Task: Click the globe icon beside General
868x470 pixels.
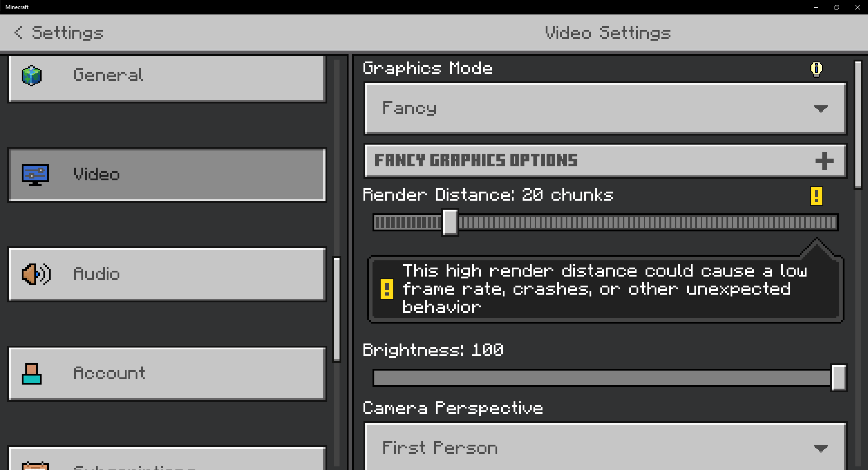Action: [x=32, y=75]
